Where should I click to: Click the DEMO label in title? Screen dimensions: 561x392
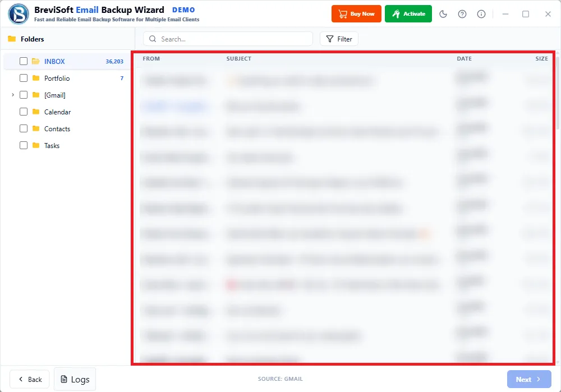click(x=183, y=10)
